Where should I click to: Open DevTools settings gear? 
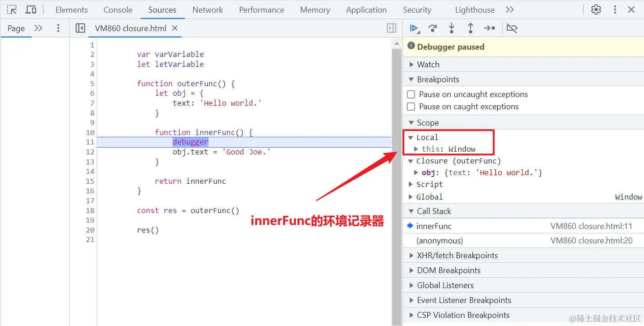click(596, 9)
